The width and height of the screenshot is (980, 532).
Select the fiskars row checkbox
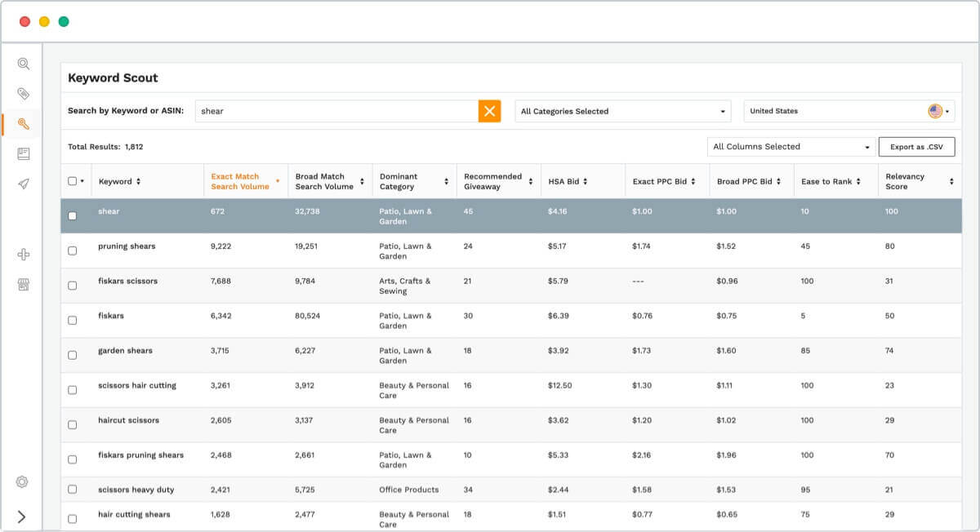coord(73,321)
